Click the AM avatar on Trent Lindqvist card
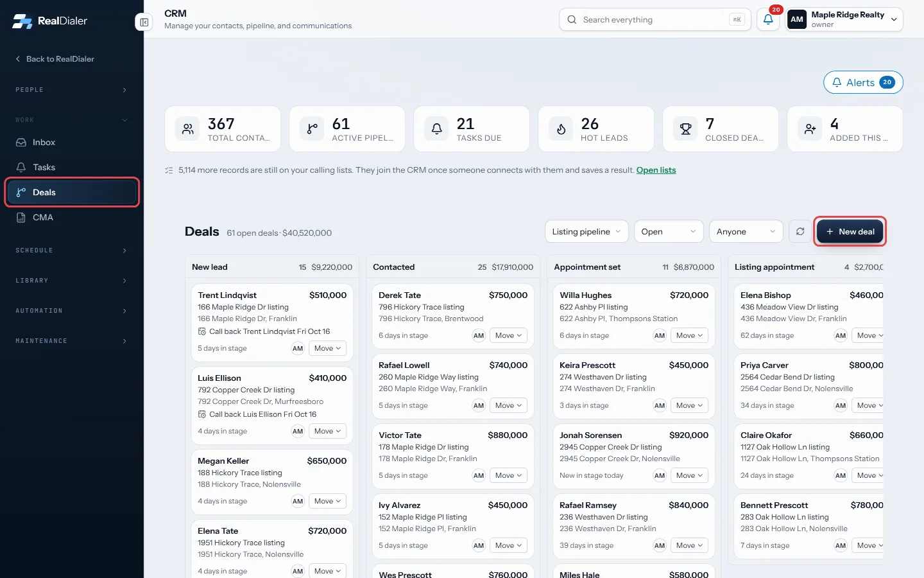Screen dimensions: 924x578 pos(298,349)
